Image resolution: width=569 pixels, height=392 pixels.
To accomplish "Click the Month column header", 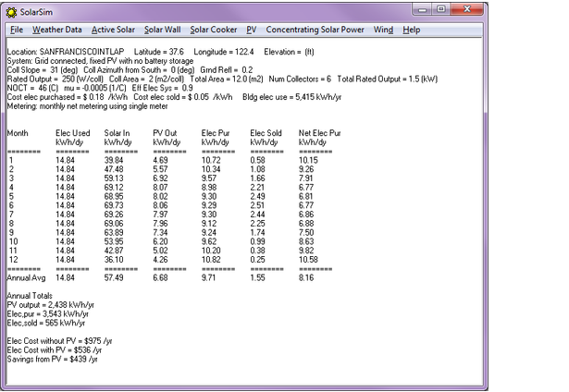I will click(18, 133).
